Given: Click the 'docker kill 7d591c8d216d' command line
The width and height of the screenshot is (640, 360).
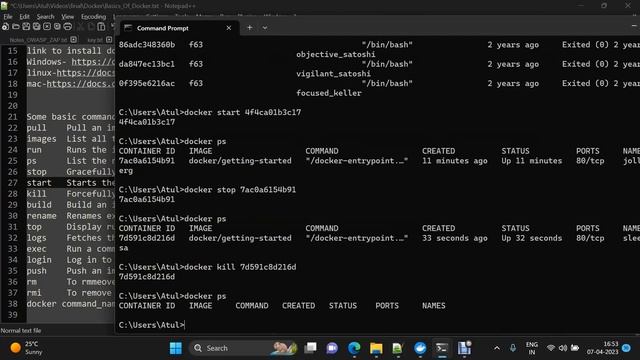Looking at the screenshot, I should coord(207,267).
